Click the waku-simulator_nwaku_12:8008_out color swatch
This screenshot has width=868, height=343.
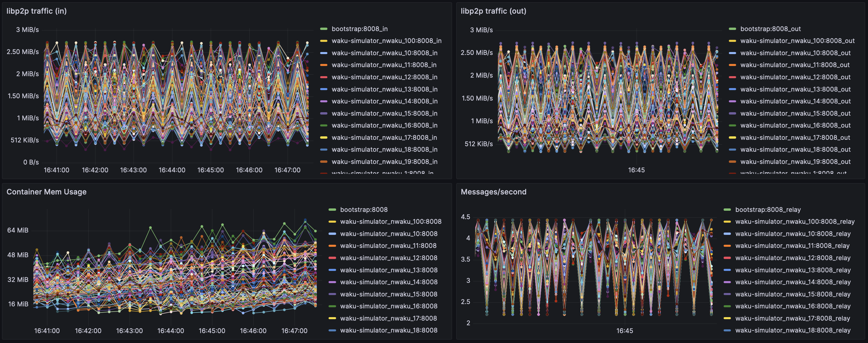(x=732, y=77)
